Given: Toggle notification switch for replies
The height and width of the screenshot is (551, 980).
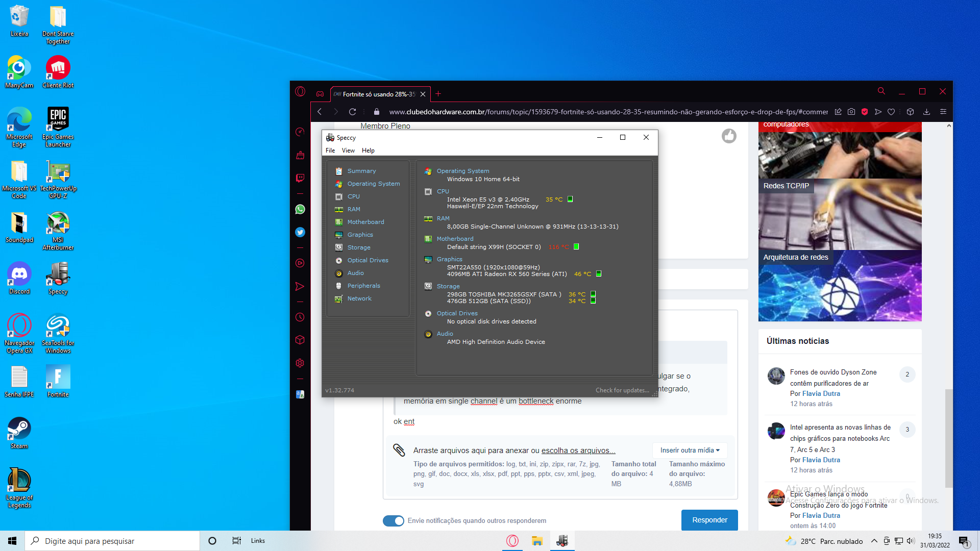Looking at the screenshot, I should (x=393, y=521).
